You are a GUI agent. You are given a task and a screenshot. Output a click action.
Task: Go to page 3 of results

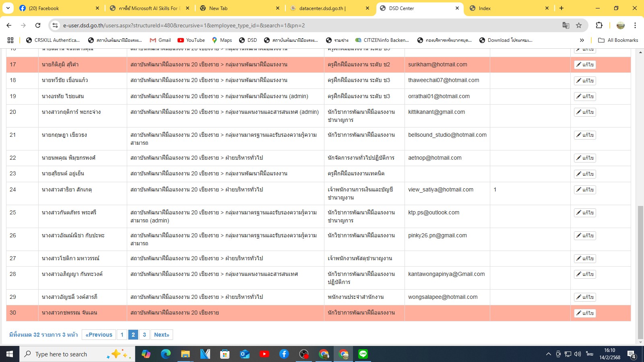[x=144, y=335]
